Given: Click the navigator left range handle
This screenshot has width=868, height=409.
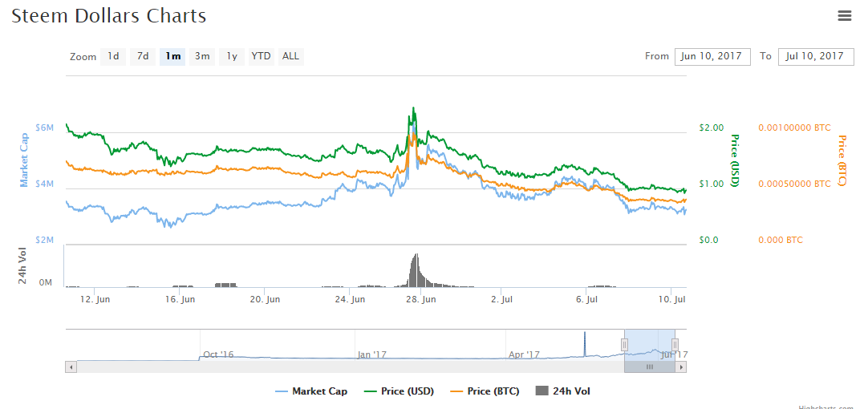Looking at the screenshot, I should [x=624, y=345].
